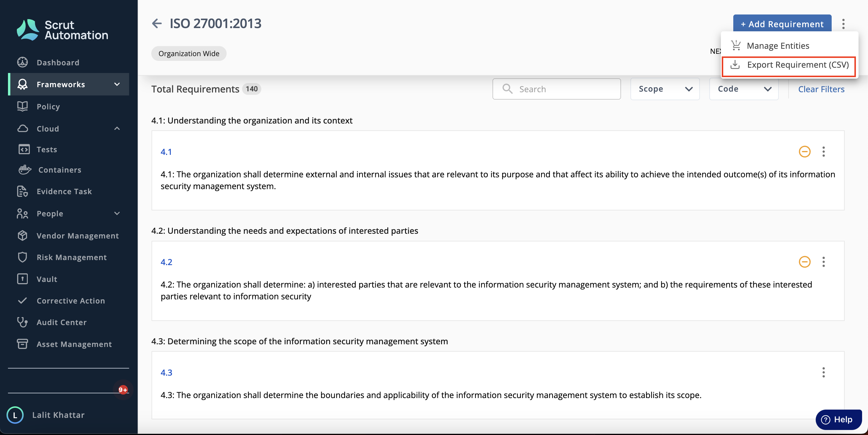Click the Manage Entities cart icon

tap(736, 46)
